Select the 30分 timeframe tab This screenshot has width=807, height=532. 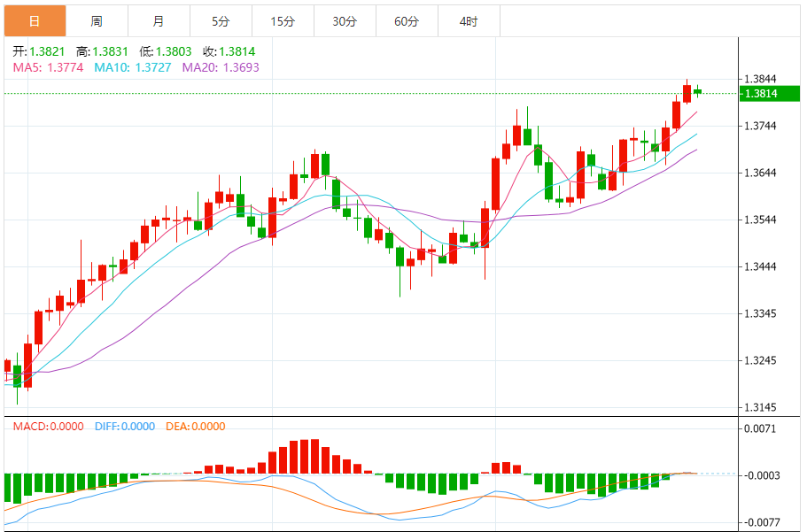[345, 21]
